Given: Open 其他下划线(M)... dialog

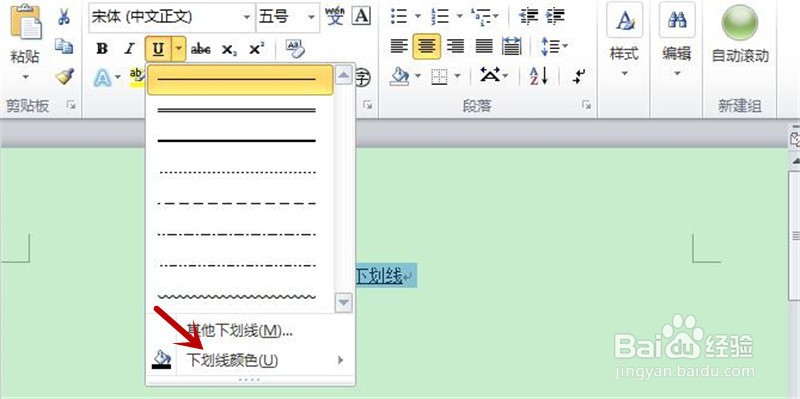Looking at the screenshot, I should tap(250, 331).
